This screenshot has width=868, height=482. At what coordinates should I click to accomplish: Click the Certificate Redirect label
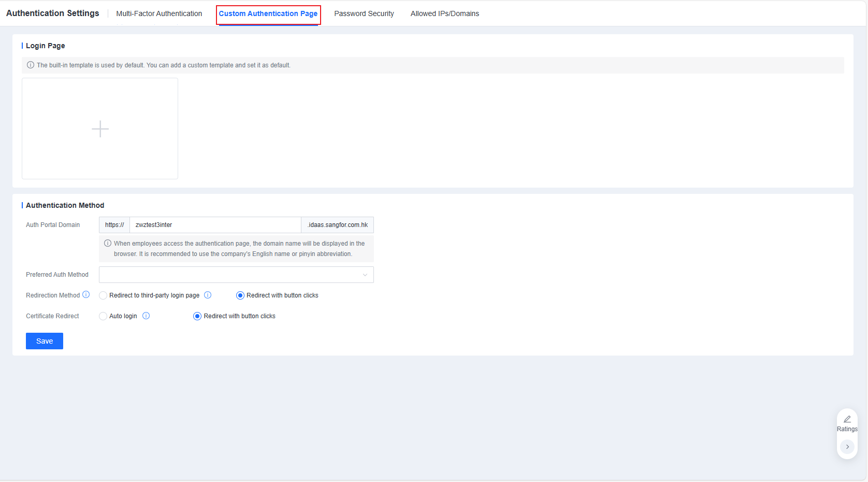tap(53, 316)
